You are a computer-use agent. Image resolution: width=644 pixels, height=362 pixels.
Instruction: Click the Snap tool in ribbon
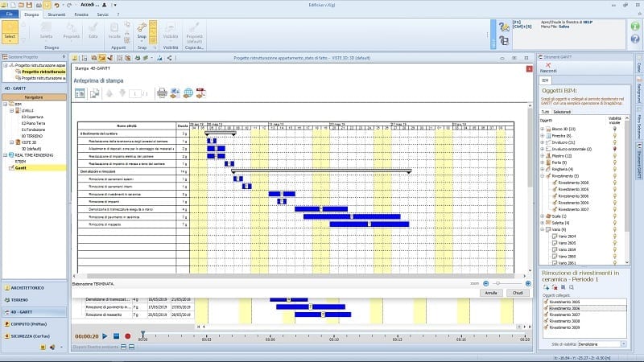(142, 32)
